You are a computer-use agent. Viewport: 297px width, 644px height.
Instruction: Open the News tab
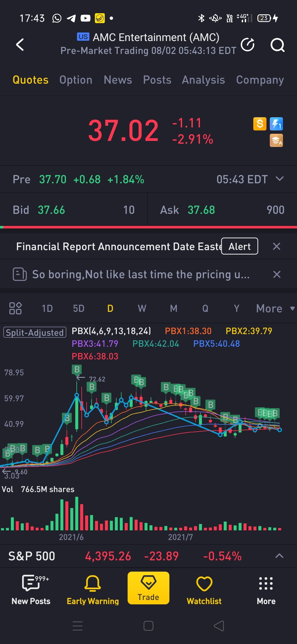118,80
